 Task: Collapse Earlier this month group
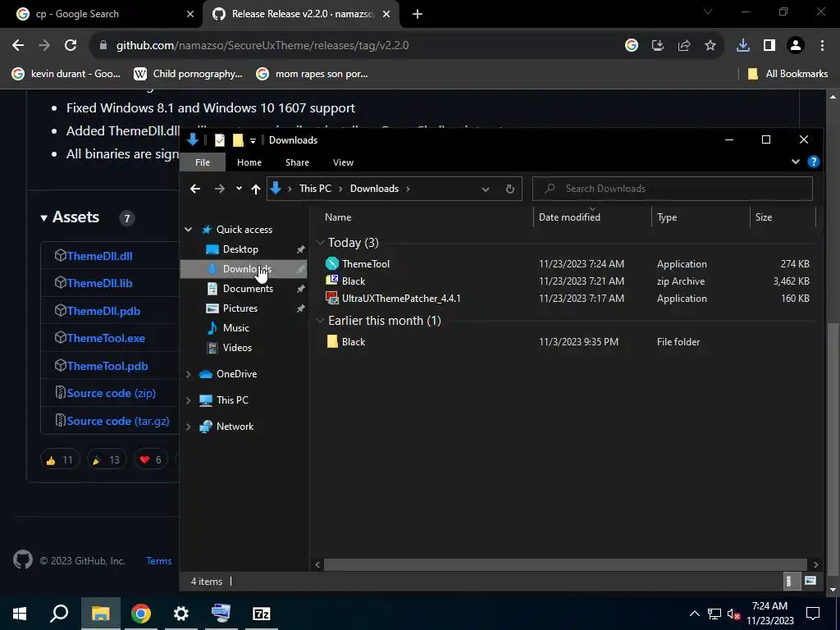(x=320, y=321)
